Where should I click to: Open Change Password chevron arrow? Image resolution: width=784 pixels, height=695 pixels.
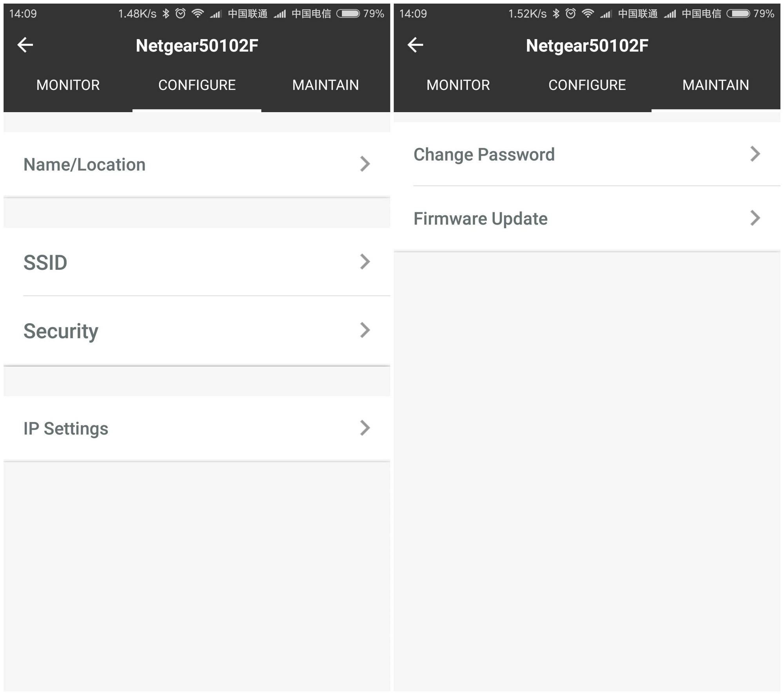(755, 154)
